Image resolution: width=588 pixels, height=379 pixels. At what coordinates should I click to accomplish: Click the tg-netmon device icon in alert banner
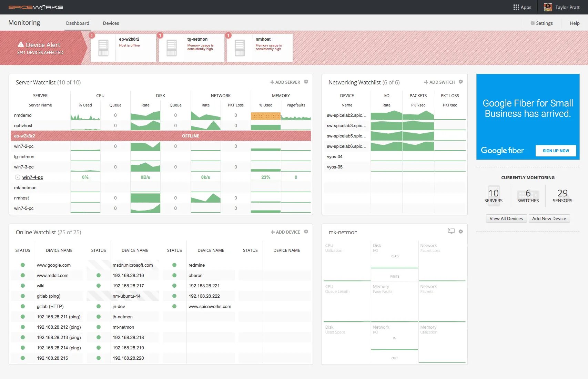point(171,48)
